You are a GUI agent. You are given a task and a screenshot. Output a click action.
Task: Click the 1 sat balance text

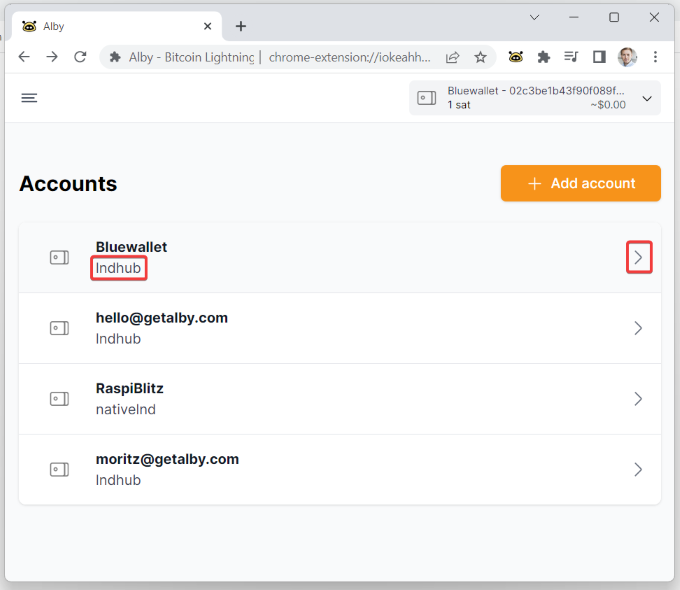[x=459, y=105]
